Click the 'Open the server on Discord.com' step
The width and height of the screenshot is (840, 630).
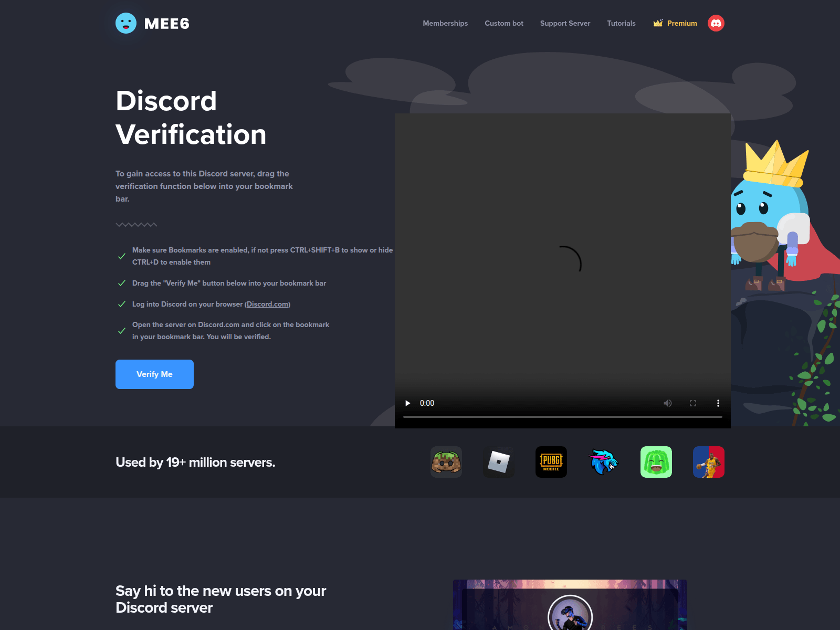(230, 331)
